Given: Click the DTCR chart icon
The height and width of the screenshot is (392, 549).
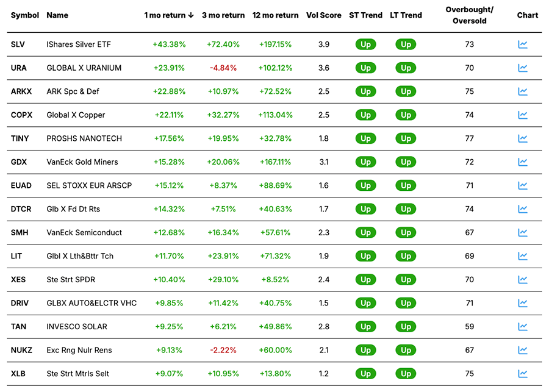Looking at the screenshot, I should click(x=523, y=208).
